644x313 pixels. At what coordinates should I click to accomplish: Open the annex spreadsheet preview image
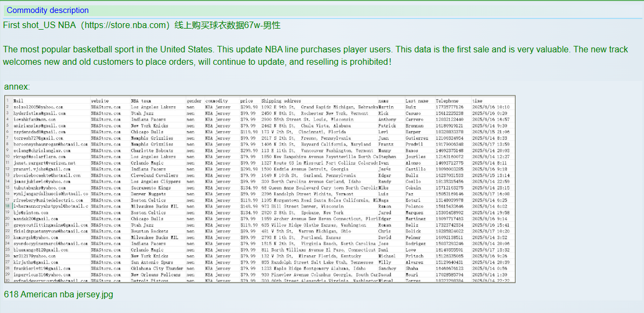[260, 189]
